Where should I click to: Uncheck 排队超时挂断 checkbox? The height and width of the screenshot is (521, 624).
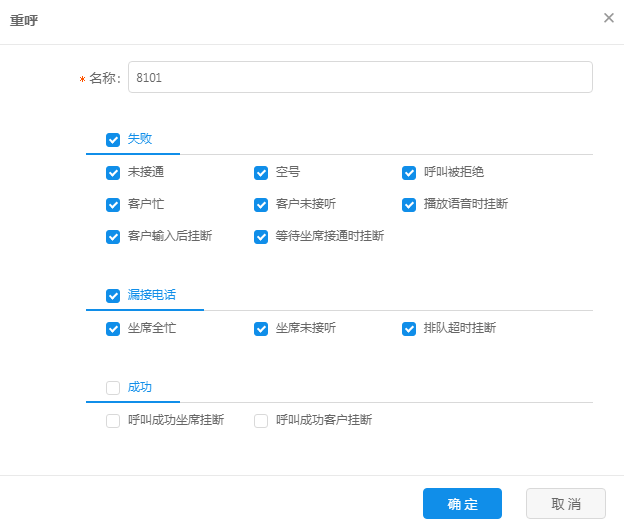tap(409, 328)
